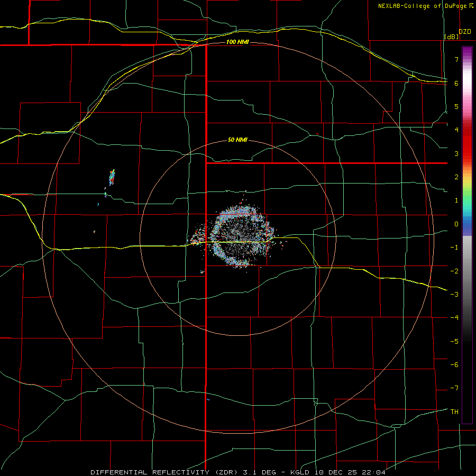The height and width of the screenshot is (476, 476).
Task: Click the -1 tick label on color scale
Action: coord(454,248)
